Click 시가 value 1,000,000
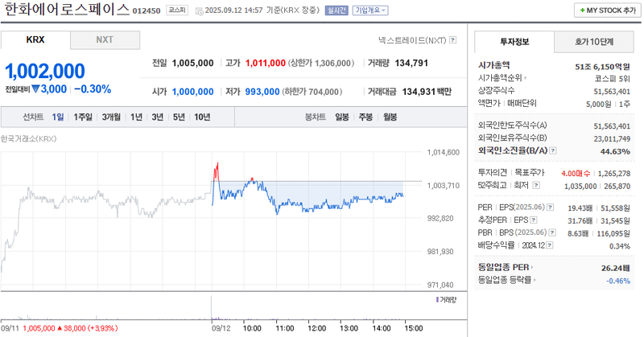This screenshot has width=644, height=337. pyautogui.click(x=192, y=92)
